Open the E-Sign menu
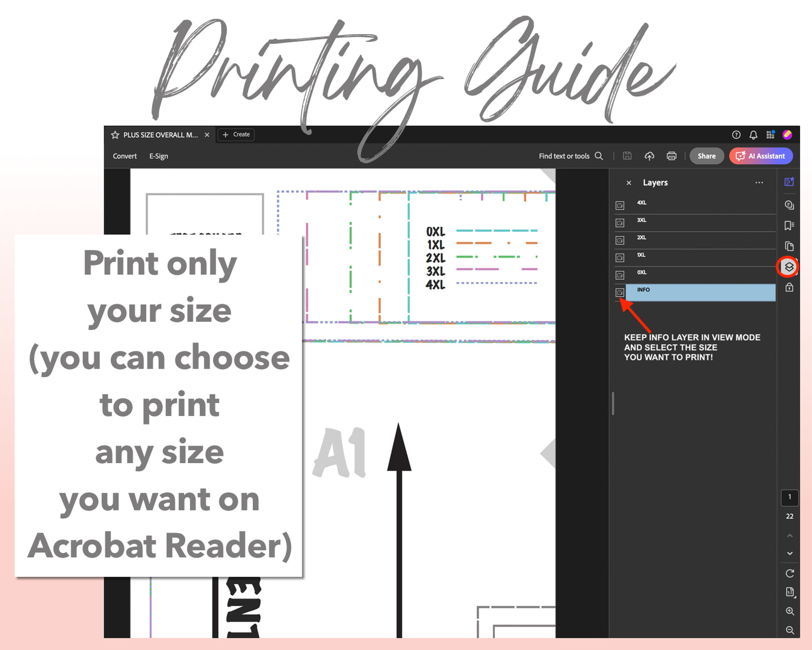Viewport: 812px width, 650px height. tap(159, 156)
